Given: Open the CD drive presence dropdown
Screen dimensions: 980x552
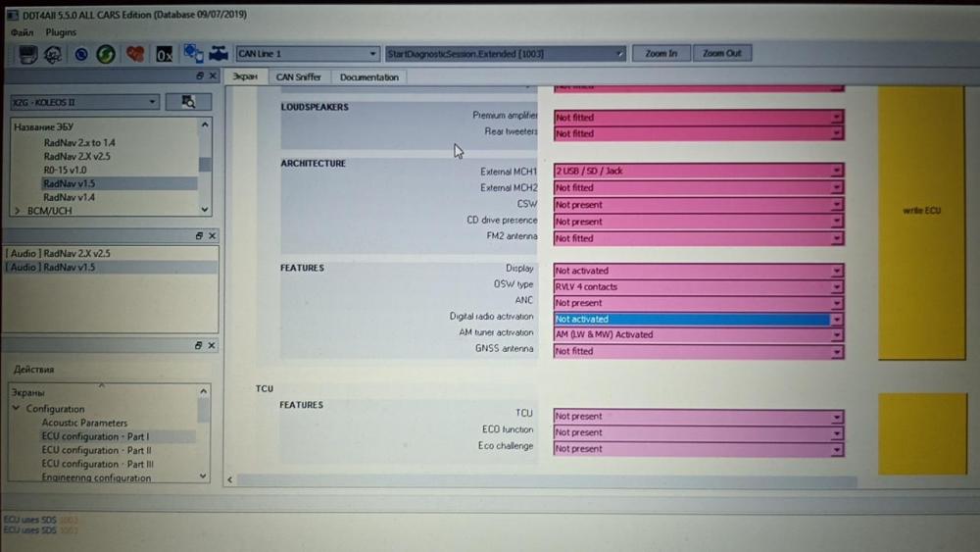Looking at the screenshot, I should click(x=699, y=222).
